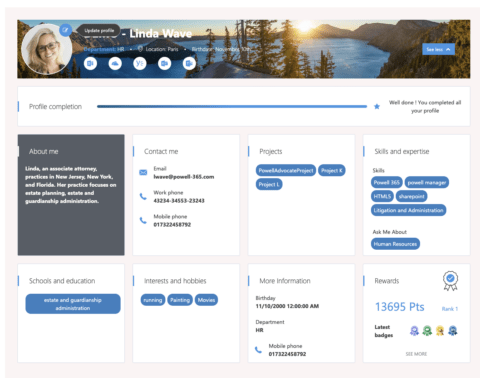Screen dimensions: 480x378
Task: Click the lwave@powell-365.com email address
Action: pyautogui.click(x=184, y=177)
